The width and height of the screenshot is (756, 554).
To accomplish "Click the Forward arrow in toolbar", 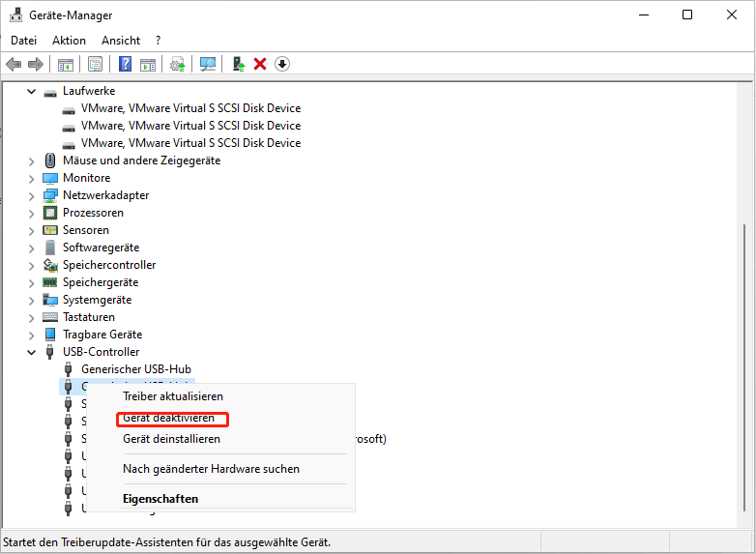I will click(x=36, y=64).
